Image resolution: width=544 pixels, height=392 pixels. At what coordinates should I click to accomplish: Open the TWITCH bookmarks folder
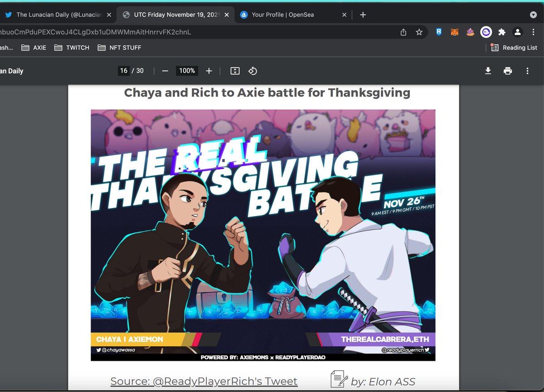coord(72,48)
